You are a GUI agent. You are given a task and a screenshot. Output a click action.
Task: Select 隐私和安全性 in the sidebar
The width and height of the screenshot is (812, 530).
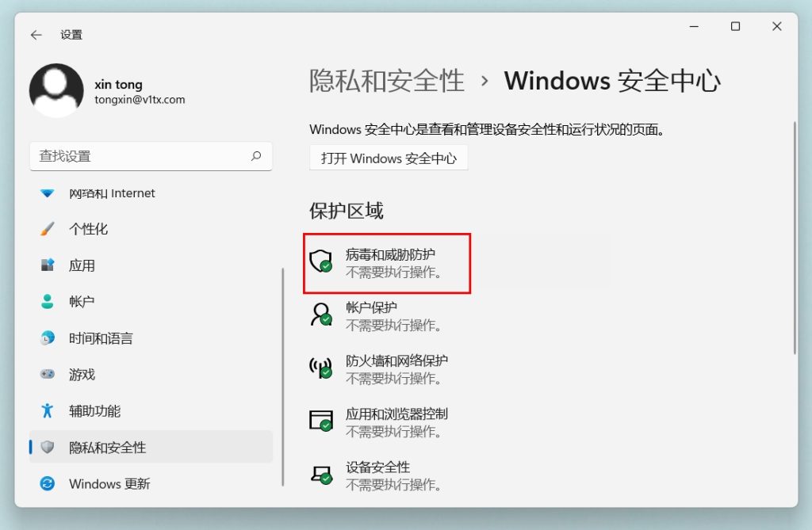click(x=151, y=447)
